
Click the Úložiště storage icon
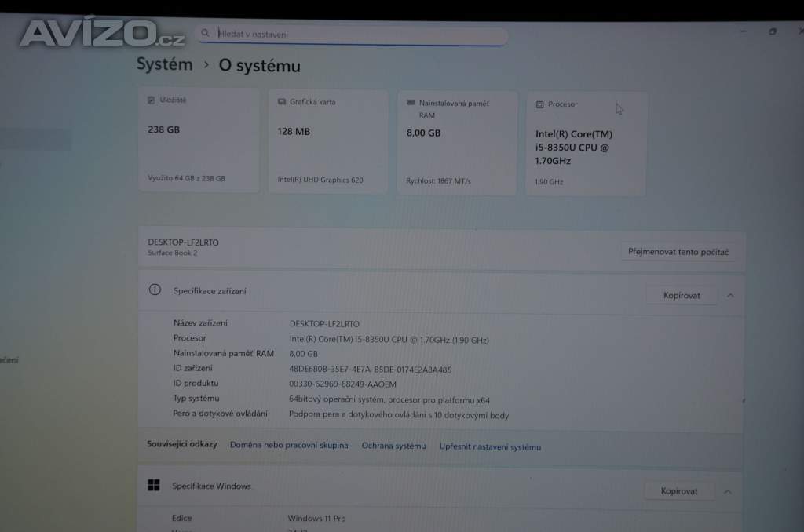(x=152, y=100)
